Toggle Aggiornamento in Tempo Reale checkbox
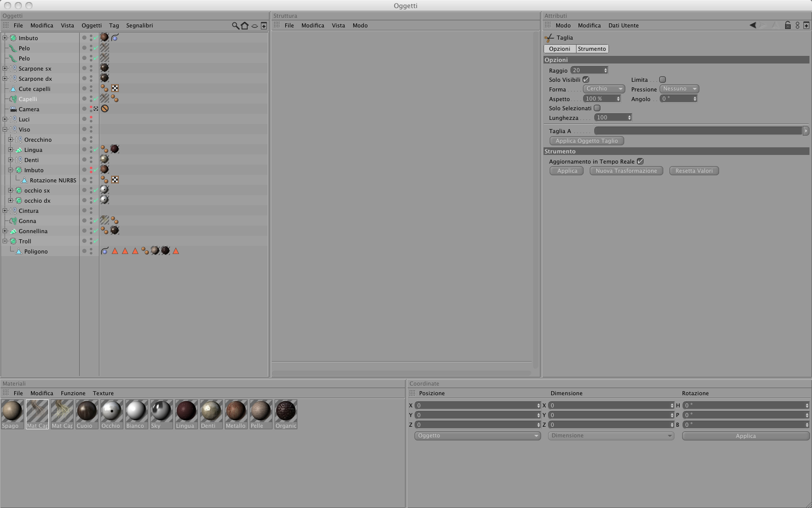The height and width of the screenshot is (508, 812). (640, 162)
